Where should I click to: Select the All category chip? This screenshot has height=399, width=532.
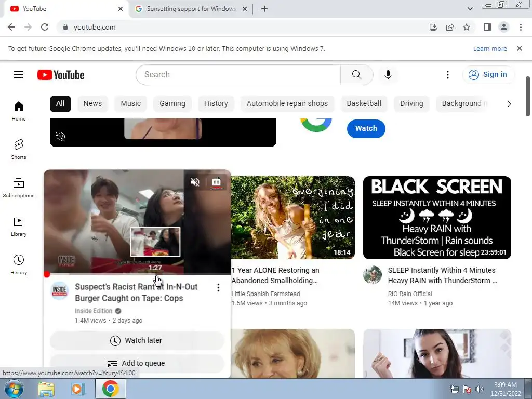click(60, 104)
